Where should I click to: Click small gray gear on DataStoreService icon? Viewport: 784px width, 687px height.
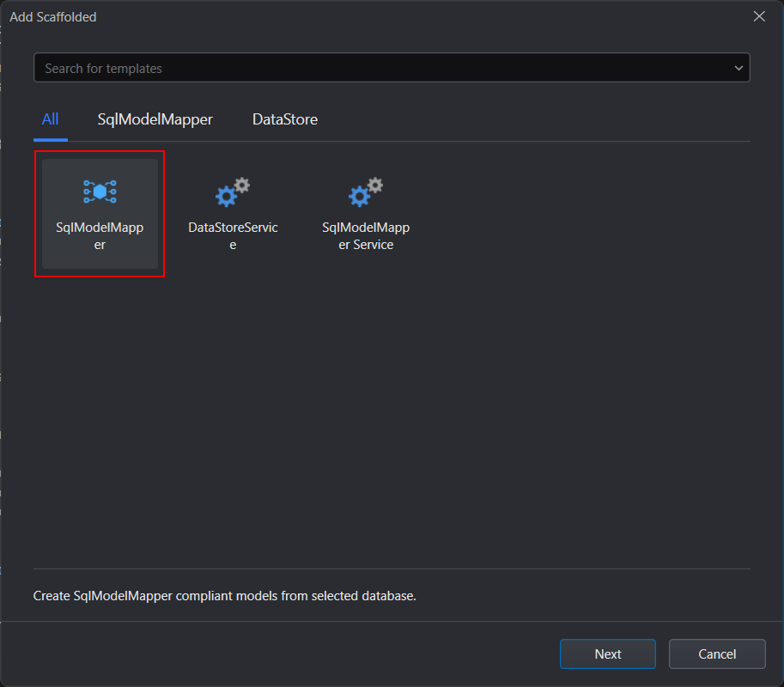(242, 185)
